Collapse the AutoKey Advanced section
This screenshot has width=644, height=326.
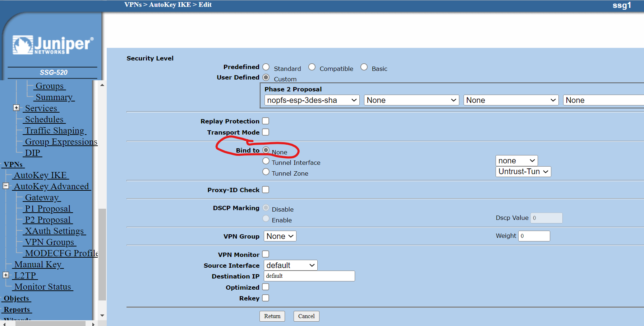click(6, 186)
